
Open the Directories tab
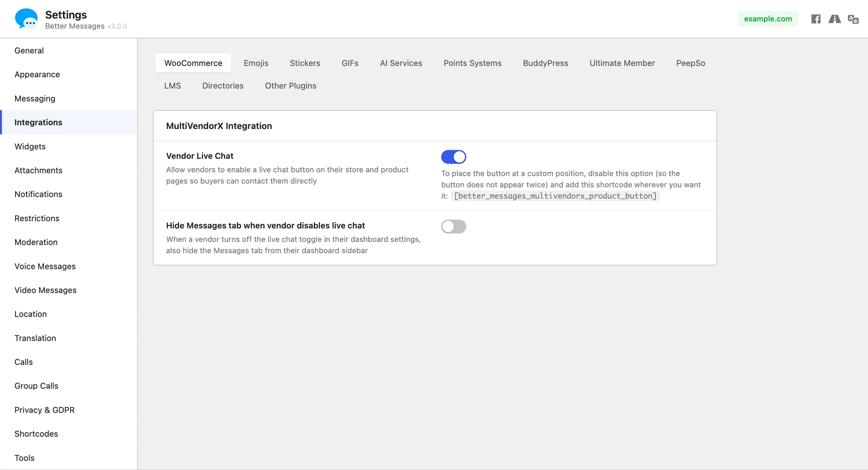(x=223, y=86)
